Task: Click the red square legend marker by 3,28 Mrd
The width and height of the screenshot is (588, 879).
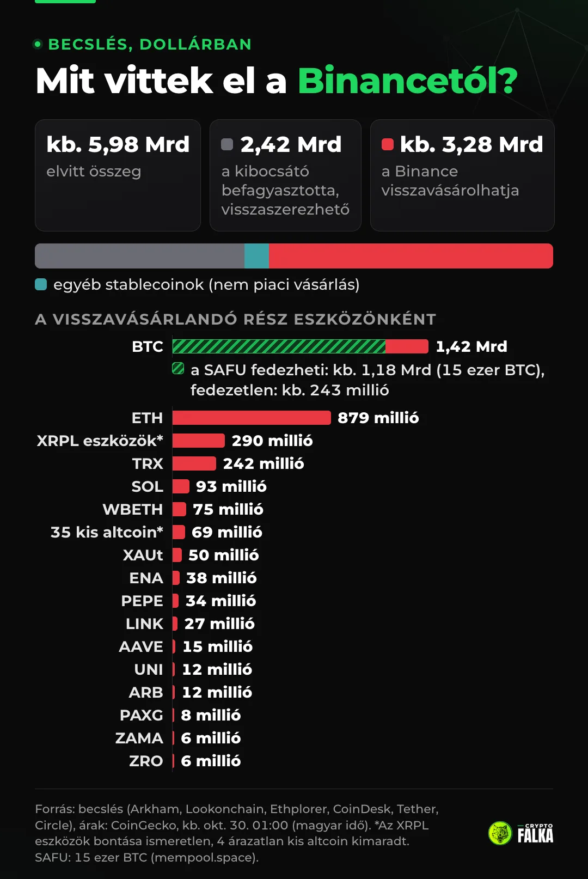Action: pos(388,144)
